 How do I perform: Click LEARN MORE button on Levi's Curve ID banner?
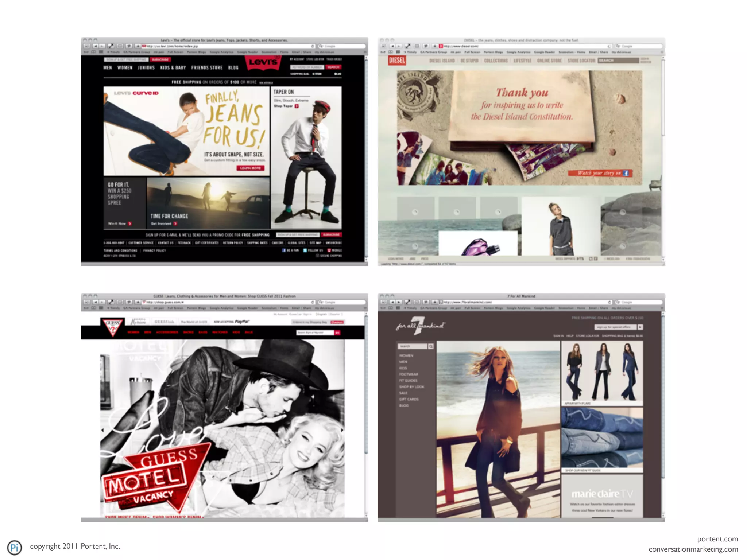[250, 168]
